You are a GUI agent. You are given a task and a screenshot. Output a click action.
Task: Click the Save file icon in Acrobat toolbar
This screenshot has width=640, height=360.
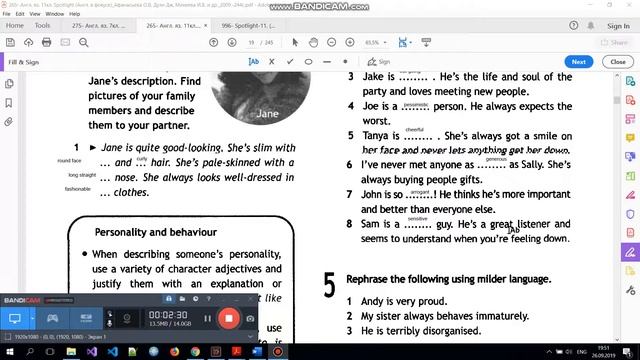click(x=10, y=42)
